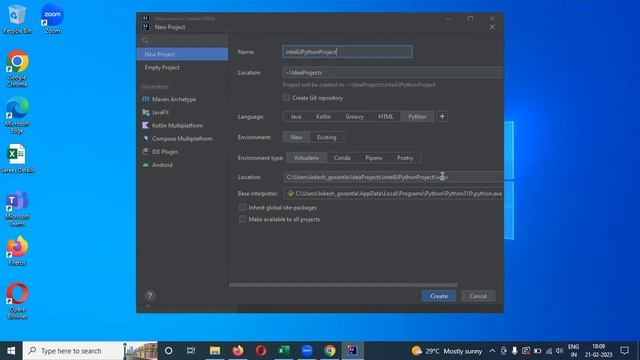Click the horizontal scrollbar in dialog

[x=343, y=285]
